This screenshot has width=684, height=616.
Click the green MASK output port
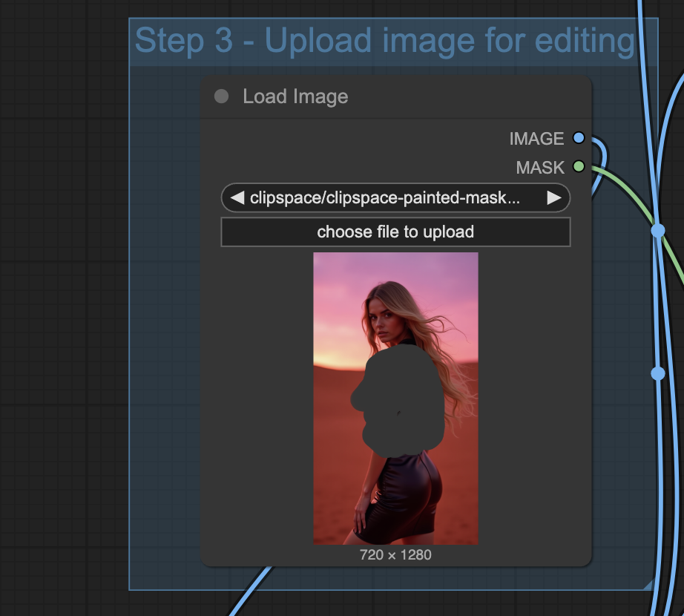tap(579, 167)
